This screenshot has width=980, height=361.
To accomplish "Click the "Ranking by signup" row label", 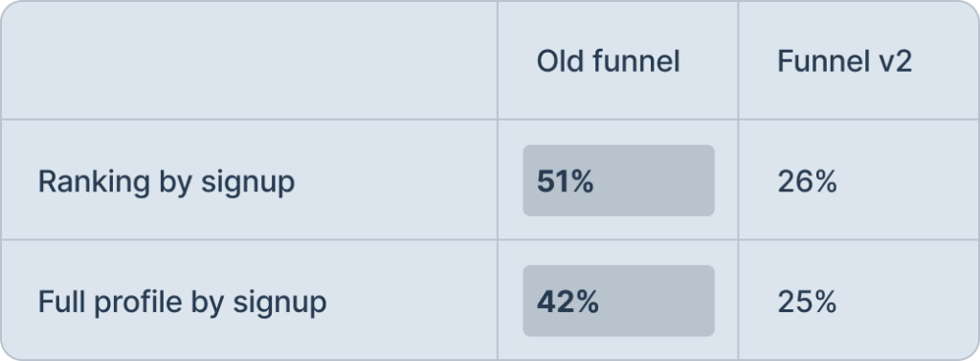I will [167, 182].
